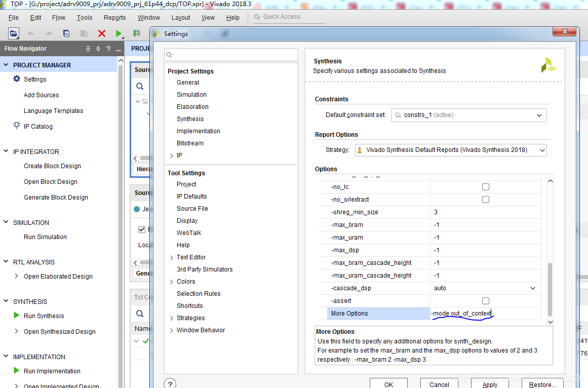Open the Flow menu
The height and width of the screenshot is (388, 588).
point(59,18)
